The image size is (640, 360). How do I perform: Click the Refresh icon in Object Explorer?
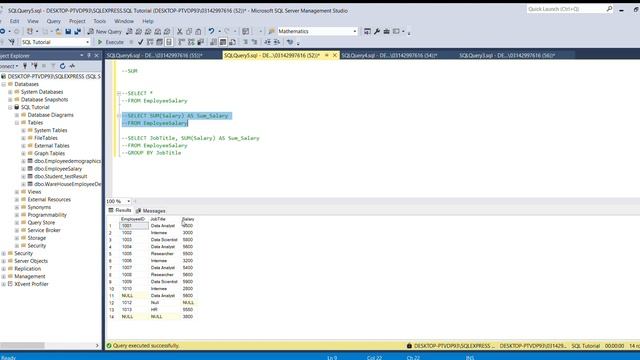pyautogui.click(x=62, y=66)
